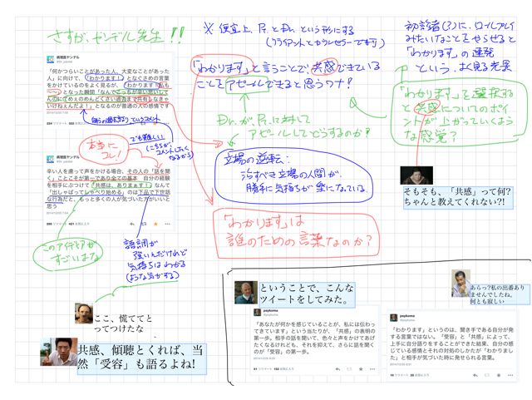Viewport: 532px width, 400px height.
Task: Open 病理医ヤンデル name on the 辛い人を慮って tweet
Action: (x=67, y=157)
